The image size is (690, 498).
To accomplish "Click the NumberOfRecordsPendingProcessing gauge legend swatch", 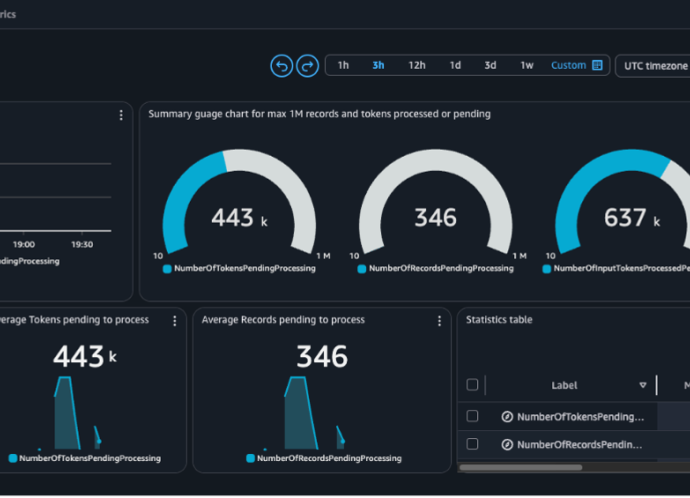I will tap(363, 269).
